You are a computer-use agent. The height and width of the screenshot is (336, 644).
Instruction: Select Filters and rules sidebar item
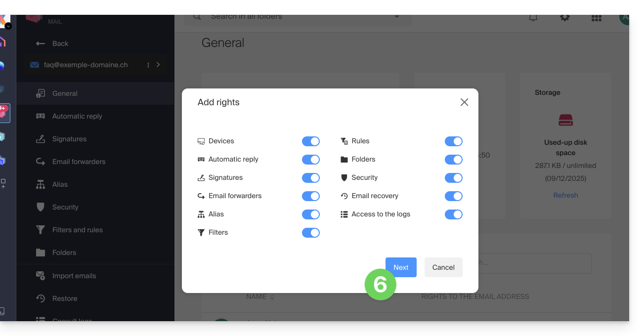click(77, 230)
